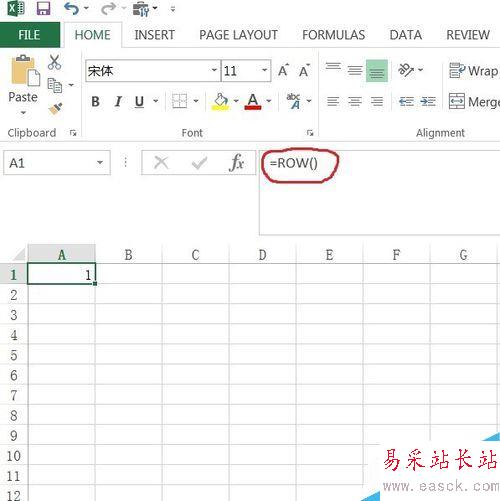Image resolution: width=500 pixels, height=501 pixels.
Task: Switch to the REVIEW tab
Action: tap(468, 35)
